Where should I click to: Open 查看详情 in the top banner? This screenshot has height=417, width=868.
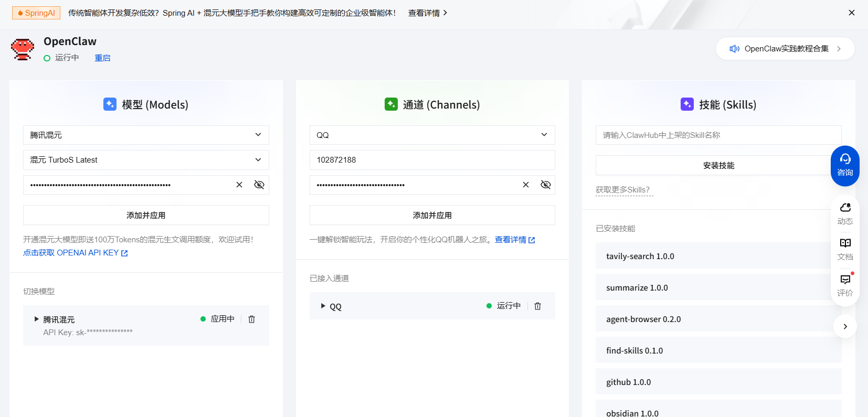tap(428, 13)
